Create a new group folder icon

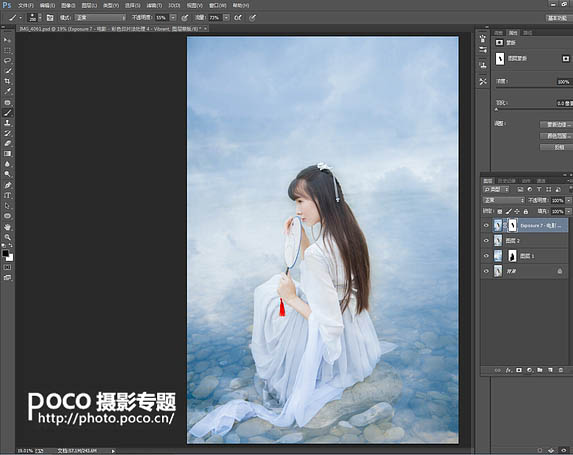pos(540,370)
